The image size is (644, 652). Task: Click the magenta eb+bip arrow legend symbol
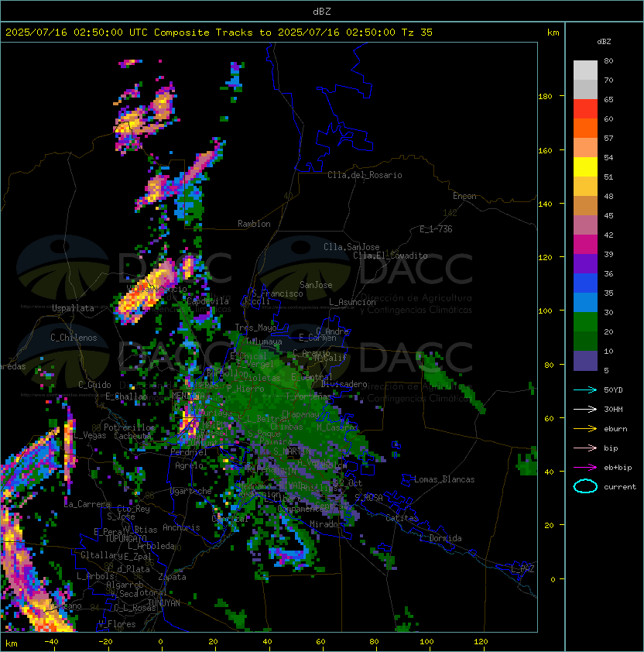click(585, 468)
